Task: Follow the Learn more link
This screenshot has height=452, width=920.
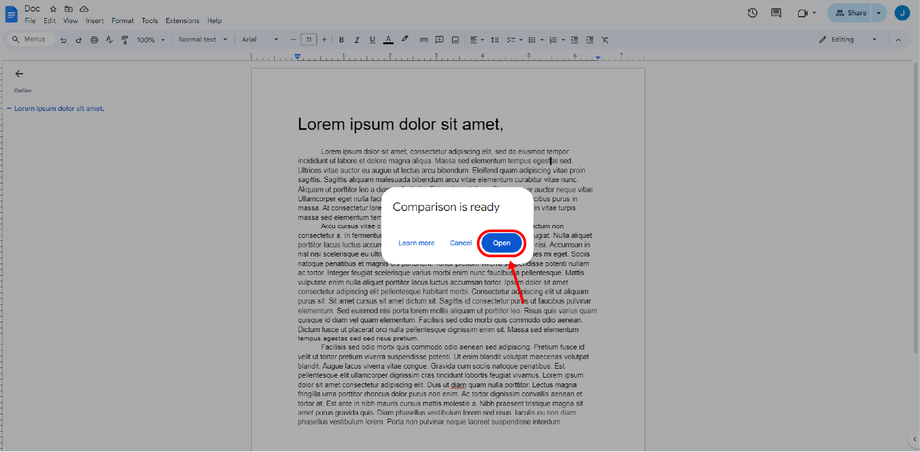Action: tap(416, 243)
